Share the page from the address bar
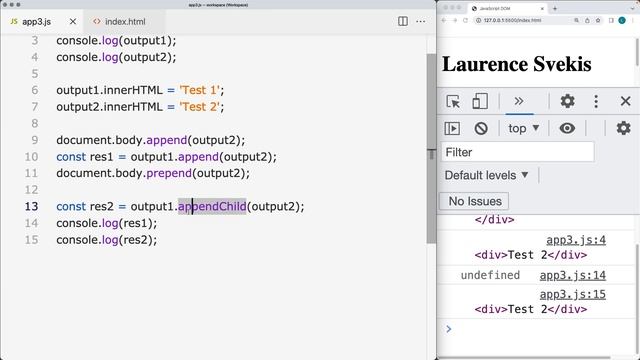This screenshot has height=360, width=640. (x=587, y=20)
